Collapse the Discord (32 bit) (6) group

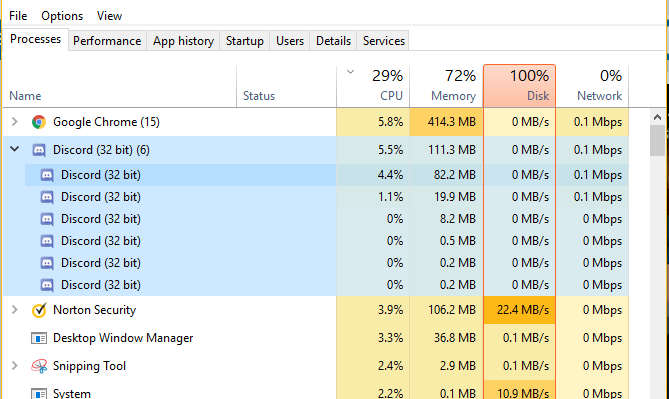15,149
